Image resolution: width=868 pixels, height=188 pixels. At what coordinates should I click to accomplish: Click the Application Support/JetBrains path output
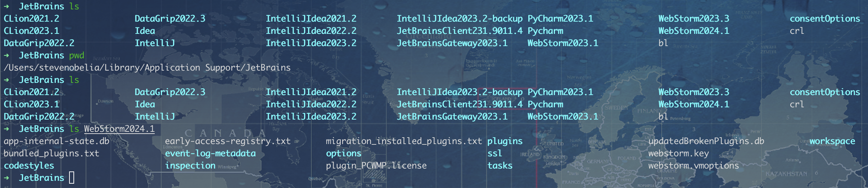pos(147,68)
